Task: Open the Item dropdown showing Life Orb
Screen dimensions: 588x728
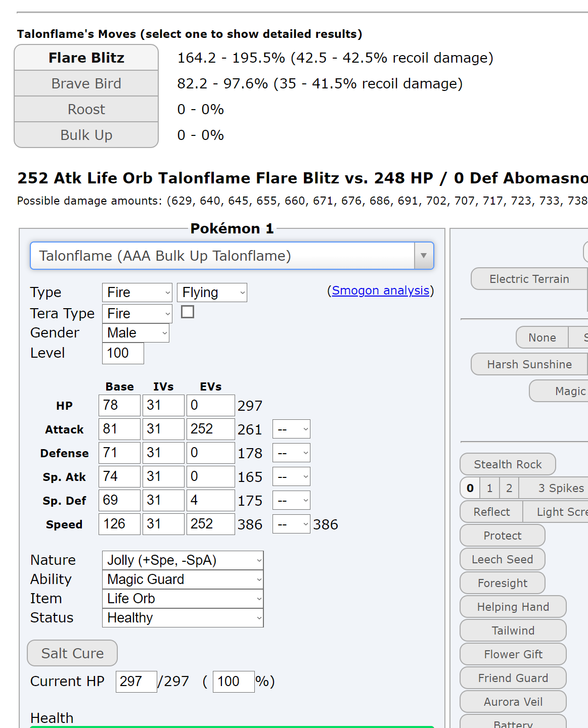Action: pos(183,599)
